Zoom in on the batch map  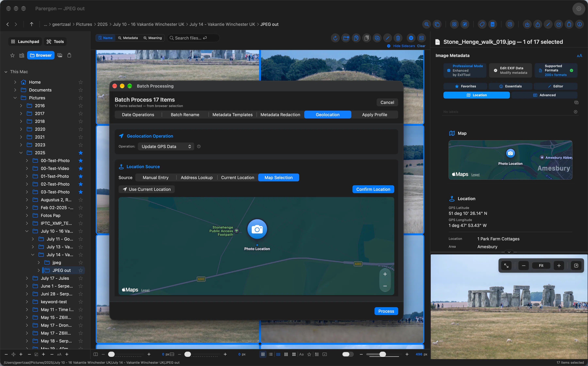(x=385, y=274)
